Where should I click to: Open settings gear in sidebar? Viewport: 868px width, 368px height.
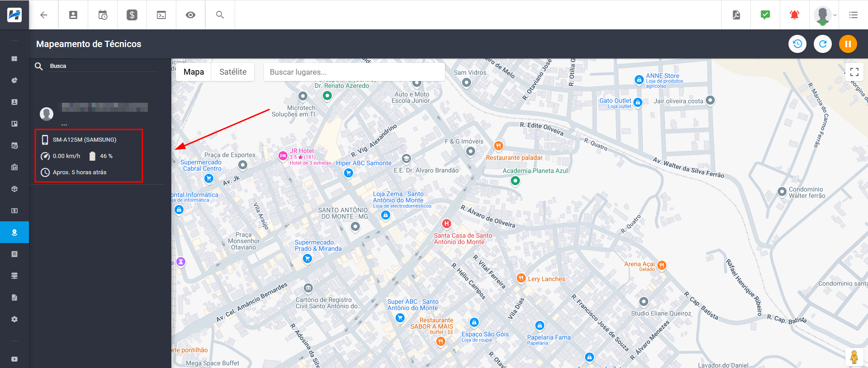coord(14,320)
